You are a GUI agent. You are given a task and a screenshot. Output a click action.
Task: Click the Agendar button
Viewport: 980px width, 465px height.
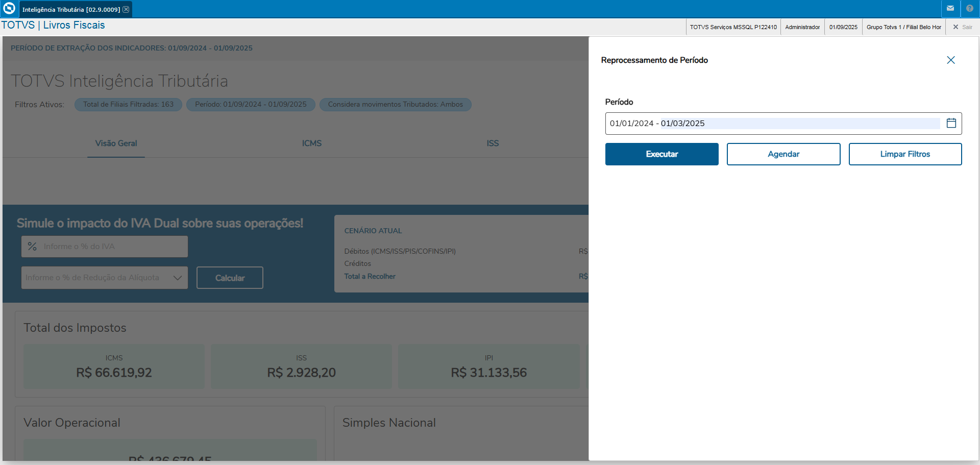[783, 154]
